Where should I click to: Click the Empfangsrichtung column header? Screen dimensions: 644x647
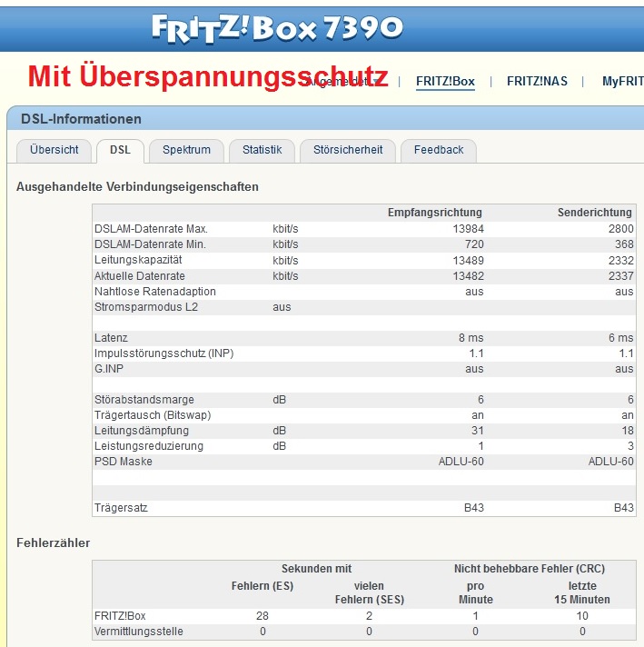coord(434,213)
